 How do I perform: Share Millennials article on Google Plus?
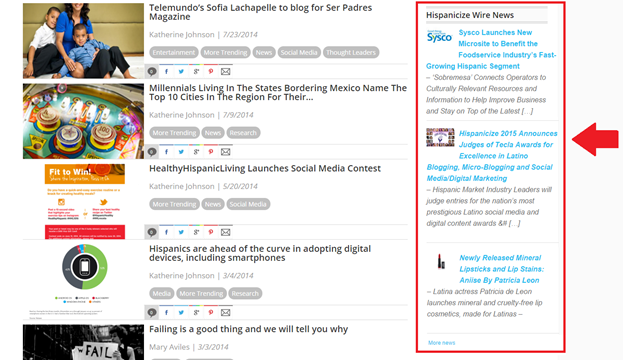[x=196, y=152]
